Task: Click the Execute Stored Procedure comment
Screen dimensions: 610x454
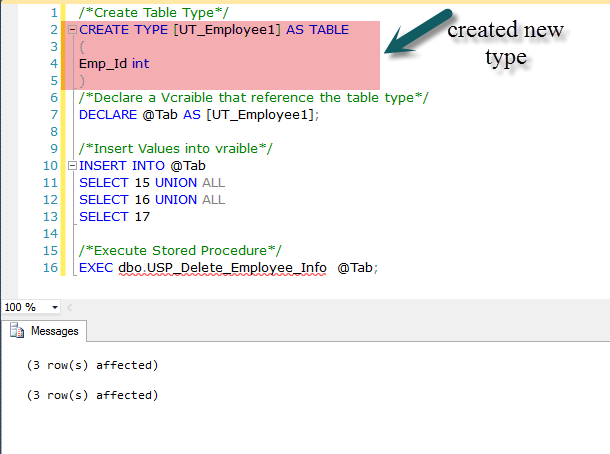Action: [x=180, y=251]
